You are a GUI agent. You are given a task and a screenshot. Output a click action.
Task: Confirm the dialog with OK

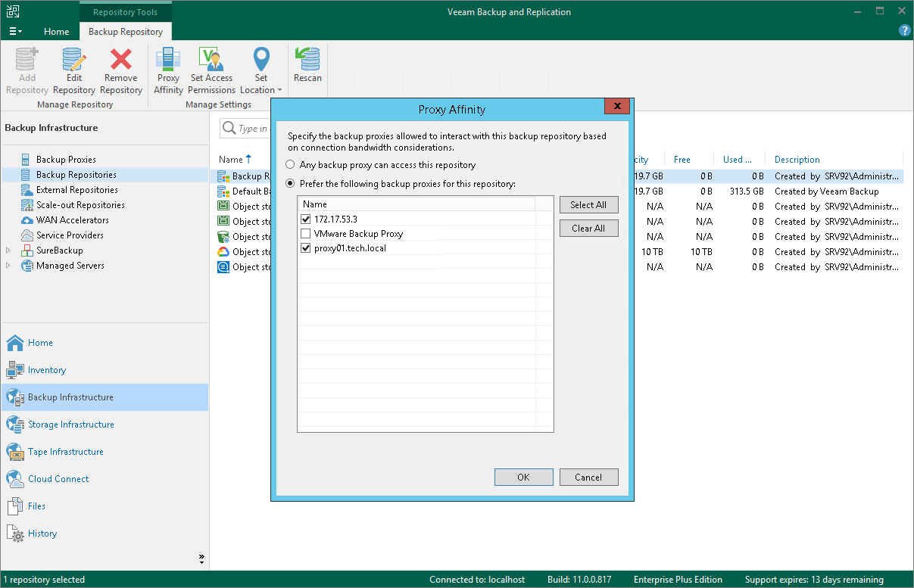point(523,478)
